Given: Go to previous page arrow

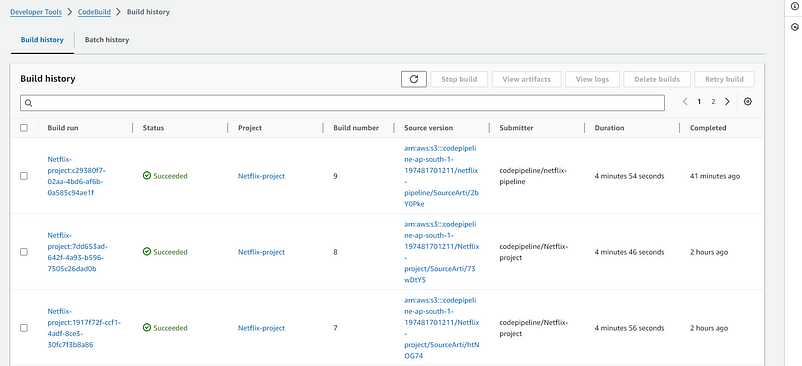Looking at the screenshot, I should [685, 102].
